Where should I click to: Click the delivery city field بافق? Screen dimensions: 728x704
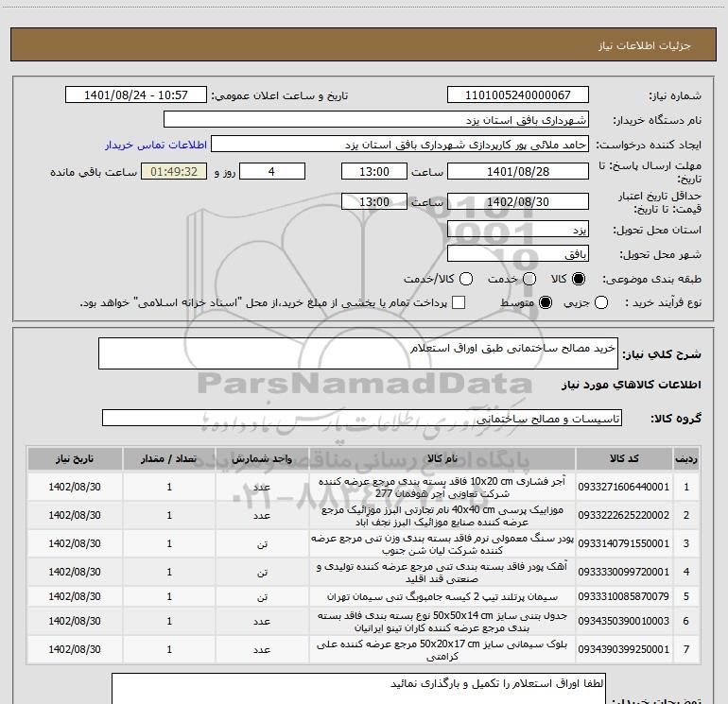[x=518, y=253]
